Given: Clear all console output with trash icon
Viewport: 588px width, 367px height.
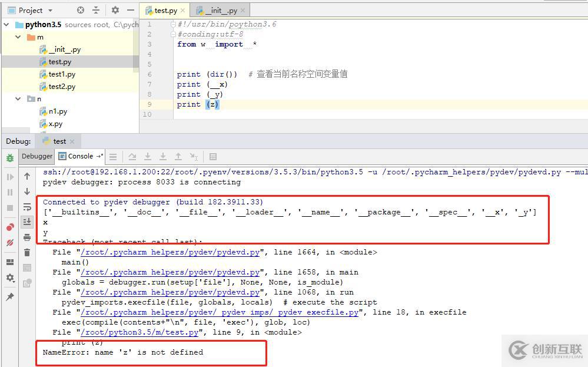Looking at the screenshot, I should [27, 253].
